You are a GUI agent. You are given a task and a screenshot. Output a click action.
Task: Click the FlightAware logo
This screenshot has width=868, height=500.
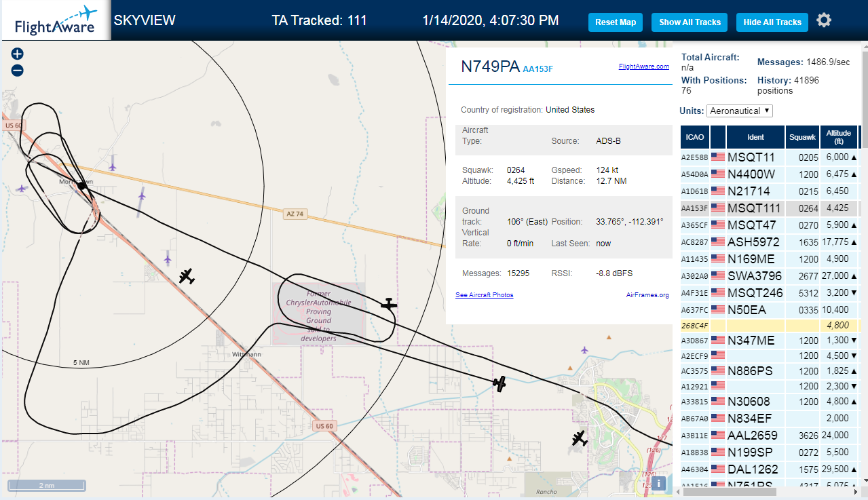[x=54, y=20]
